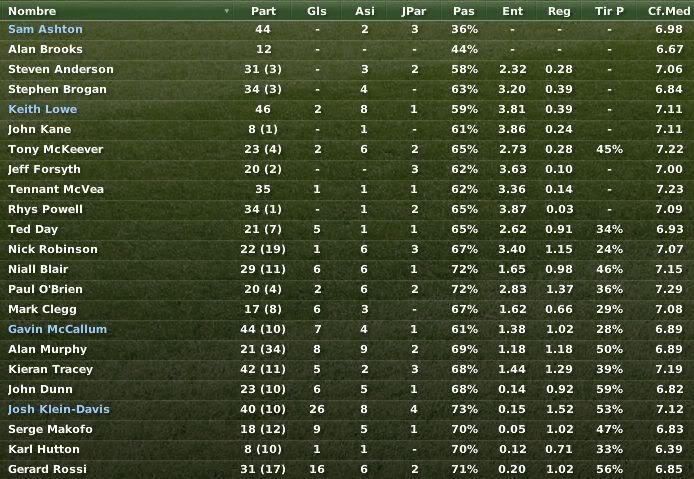Select the Paul O'Brien row
Image resolution: width=694 pixels, height=479 pixels.
pyautogui.click(x=347, y=290)
